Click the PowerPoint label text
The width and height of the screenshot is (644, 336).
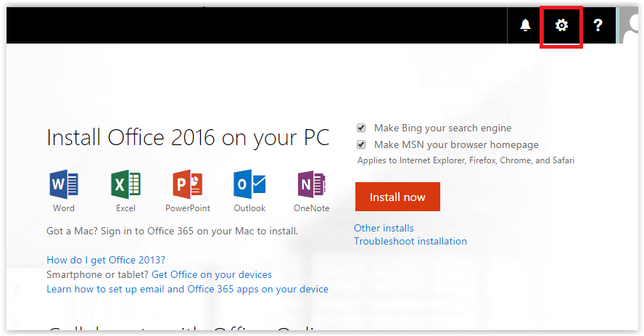[188, 208]
